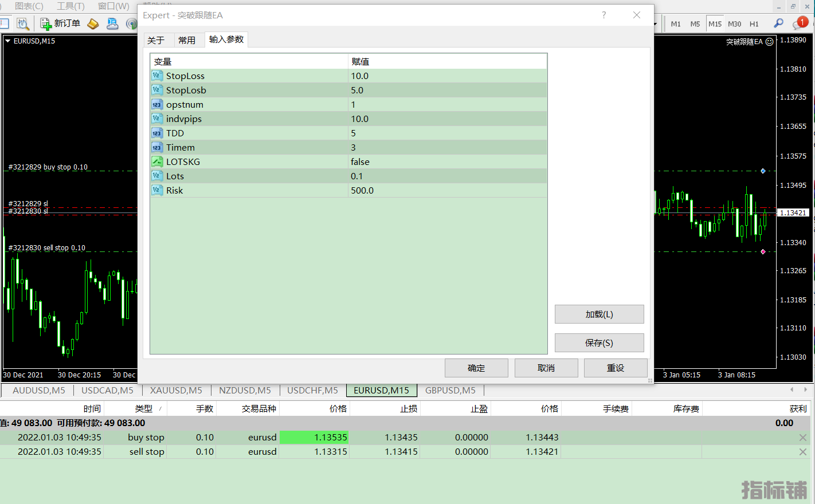815x504 pixels.
Task: Click the #3212830 sell stop 0.10 chart label
Action: (46, 248)
